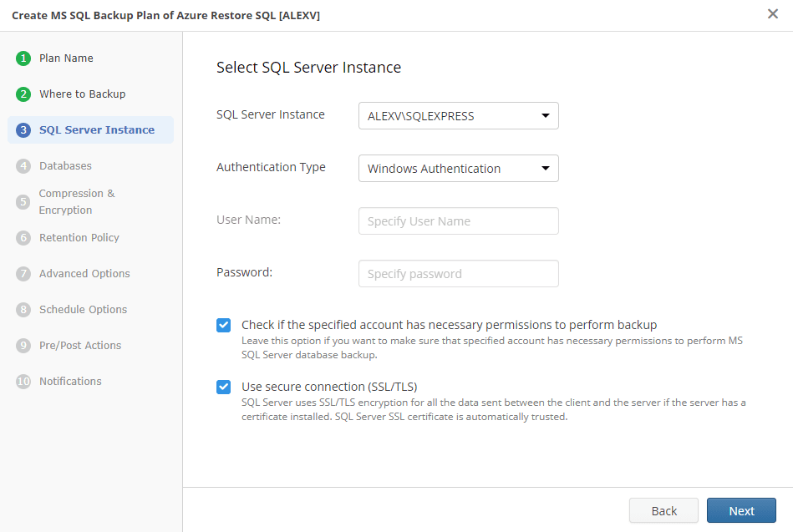Close the backup plan wizard dialog

pos(773,14)
